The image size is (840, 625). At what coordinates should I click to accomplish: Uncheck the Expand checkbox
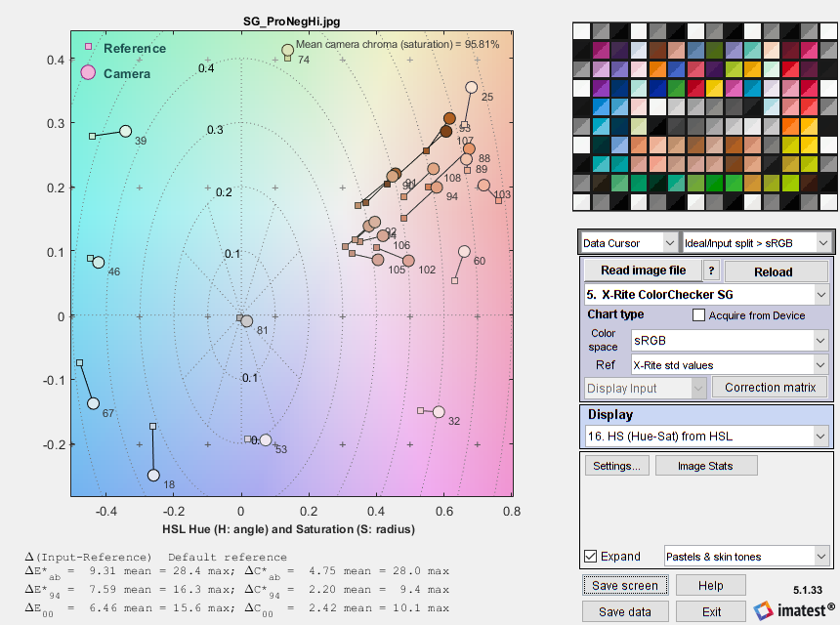pos(590,556)
